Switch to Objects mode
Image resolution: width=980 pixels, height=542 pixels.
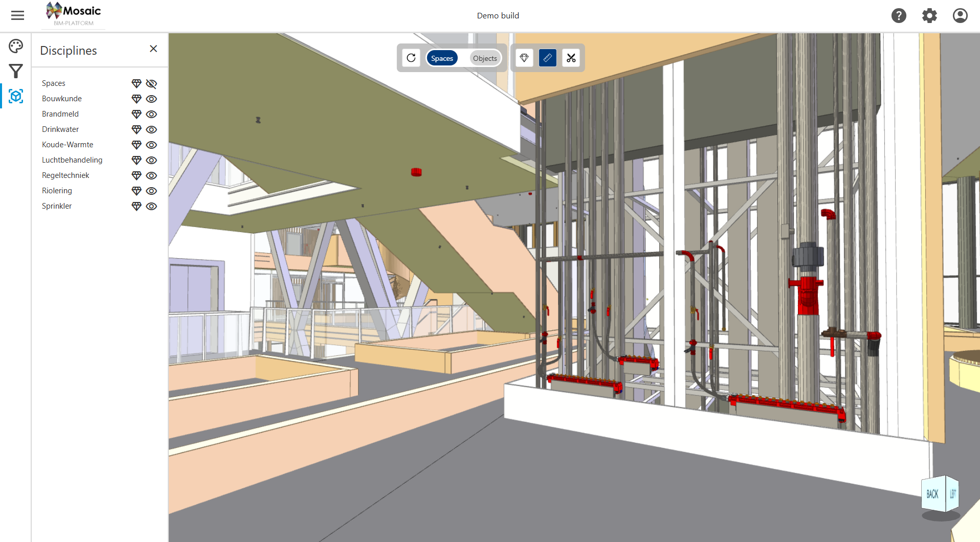[485, 58]
